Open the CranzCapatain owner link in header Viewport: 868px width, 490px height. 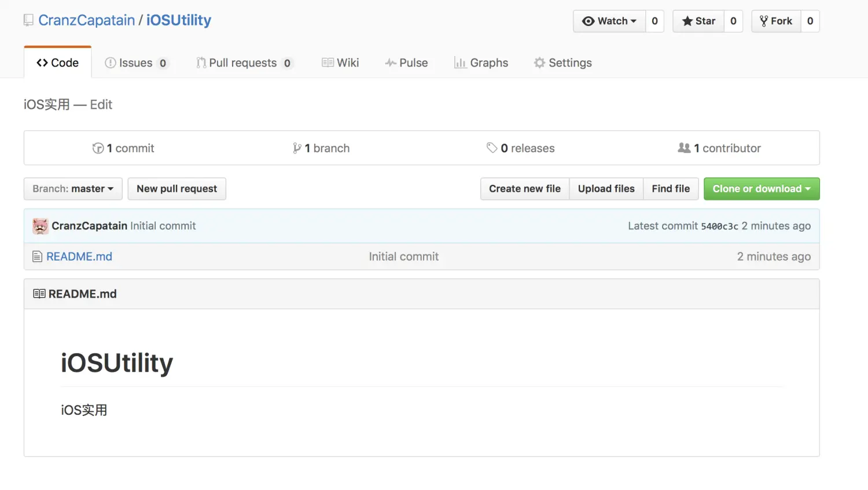click(x=86, y=20)
